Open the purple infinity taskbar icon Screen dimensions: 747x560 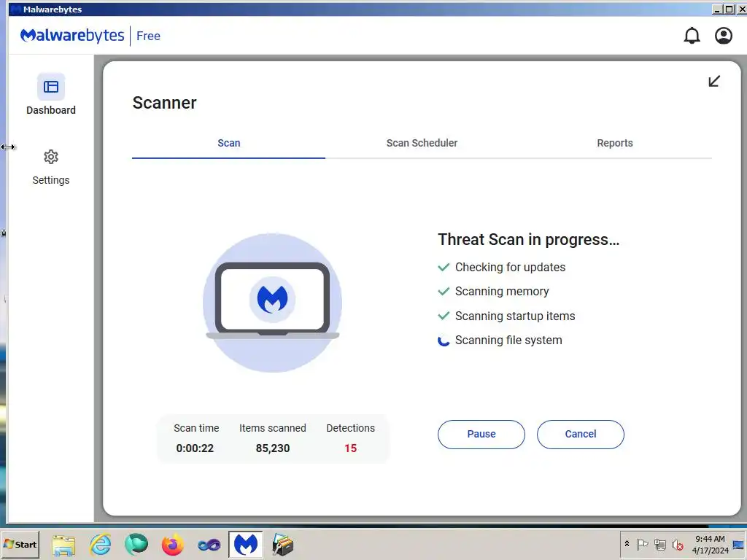pos(209,545)
